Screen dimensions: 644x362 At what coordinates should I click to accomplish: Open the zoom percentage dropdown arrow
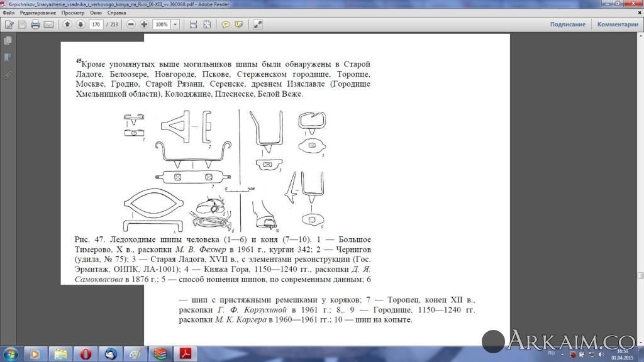175,25
